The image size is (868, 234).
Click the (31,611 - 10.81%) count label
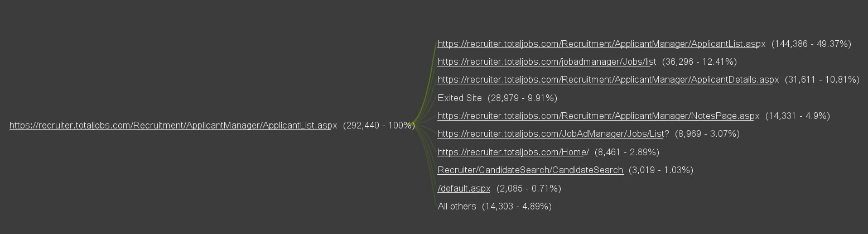pos(822,80)
